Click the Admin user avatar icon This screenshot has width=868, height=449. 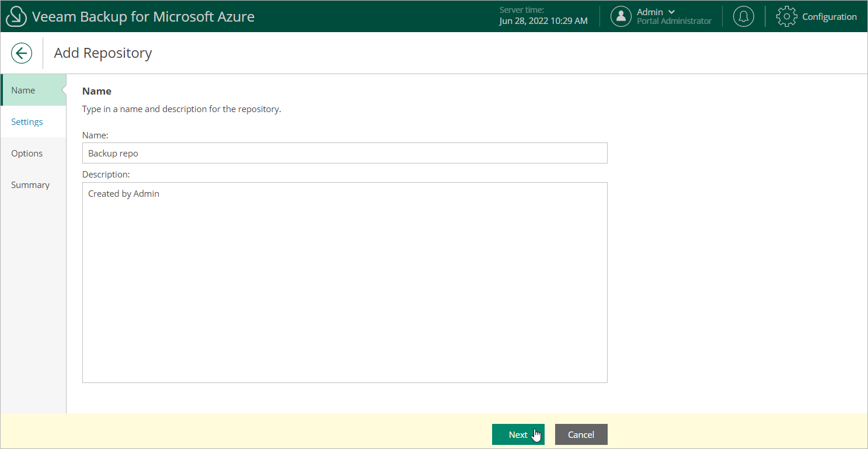[x=621, y=16]
